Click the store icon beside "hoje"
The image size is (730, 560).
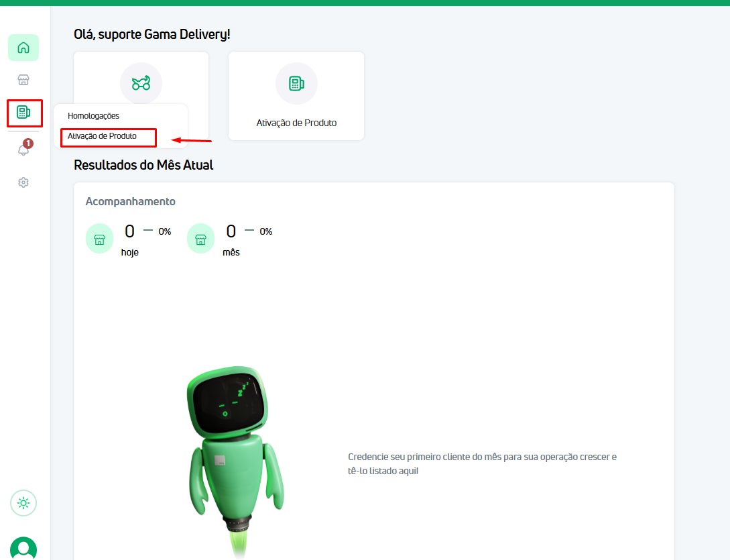(99, 239)
